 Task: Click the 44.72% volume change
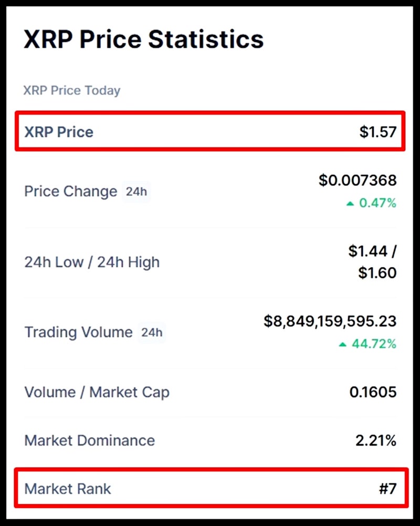pyautogui.click(x=374, y=344)
